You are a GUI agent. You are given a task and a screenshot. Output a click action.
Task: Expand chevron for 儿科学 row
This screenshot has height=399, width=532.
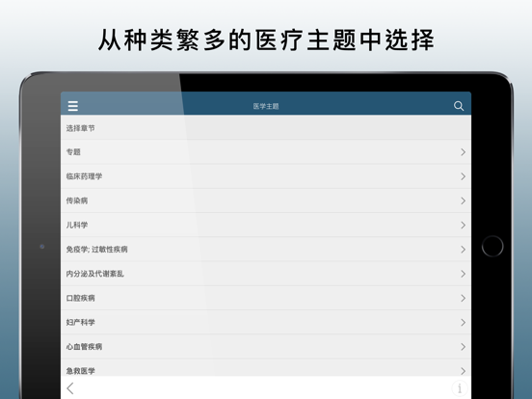(x=464, y=225)
